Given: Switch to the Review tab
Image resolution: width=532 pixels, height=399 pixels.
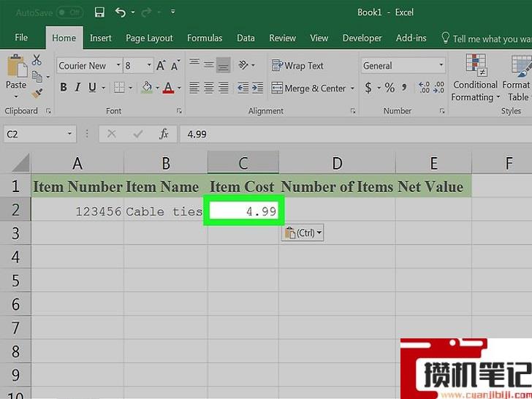Looking at the screenshot, I should (x=282, y=38).
